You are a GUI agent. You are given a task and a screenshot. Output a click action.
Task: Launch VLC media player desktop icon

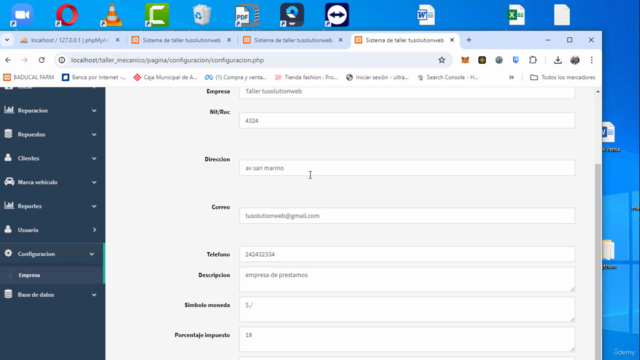coord(112,15)
